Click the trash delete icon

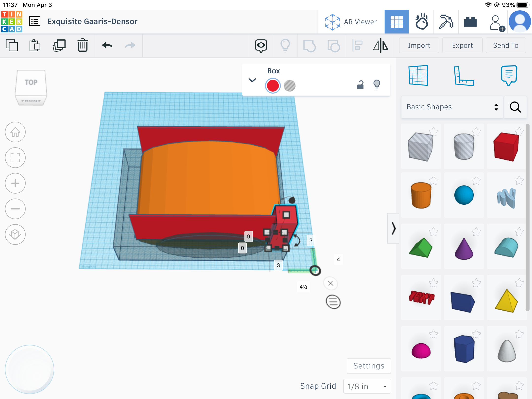83,45
